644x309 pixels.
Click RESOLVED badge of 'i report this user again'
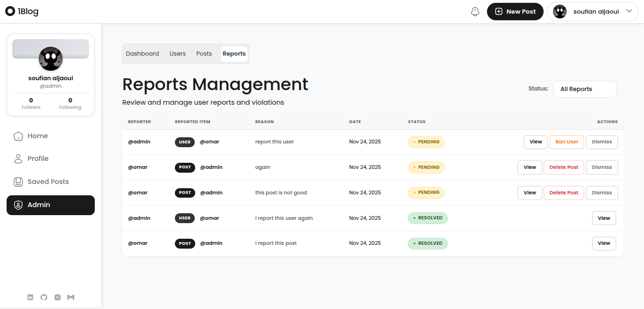428,218
